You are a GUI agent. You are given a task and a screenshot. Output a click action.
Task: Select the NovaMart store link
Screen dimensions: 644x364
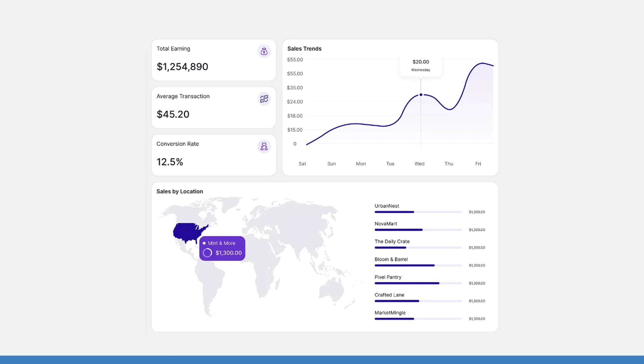point(386,224)
